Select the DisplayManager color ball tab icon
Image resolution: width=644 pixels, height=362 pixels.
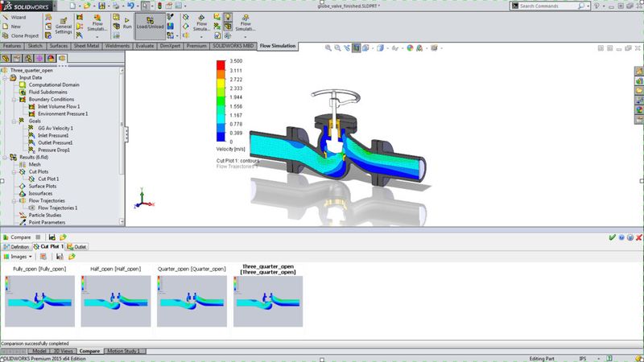coord(51,58)
